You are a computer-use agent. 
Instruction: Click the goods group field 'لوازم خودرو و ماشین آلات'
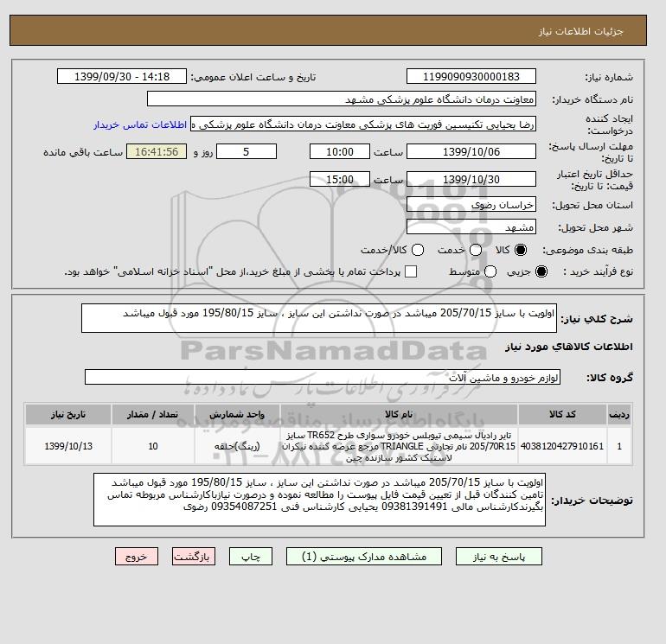(323, 377)
